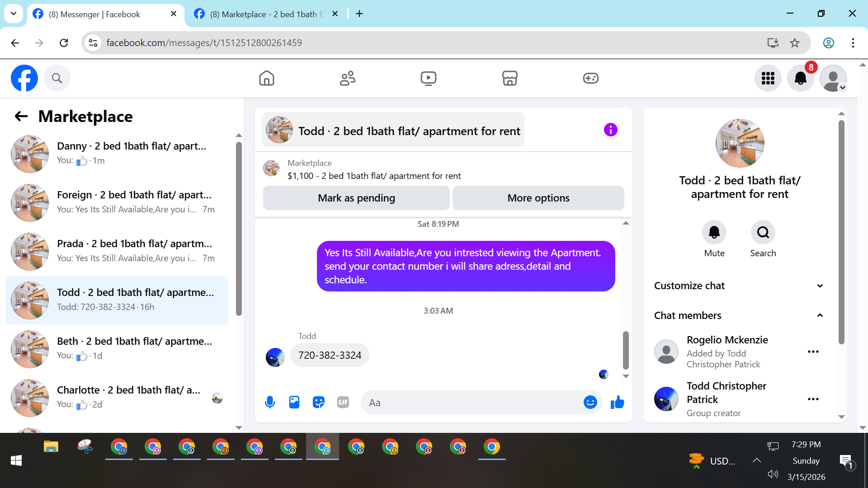
Task: Open the Facebook menu grid icon
Action: (768, 78)
